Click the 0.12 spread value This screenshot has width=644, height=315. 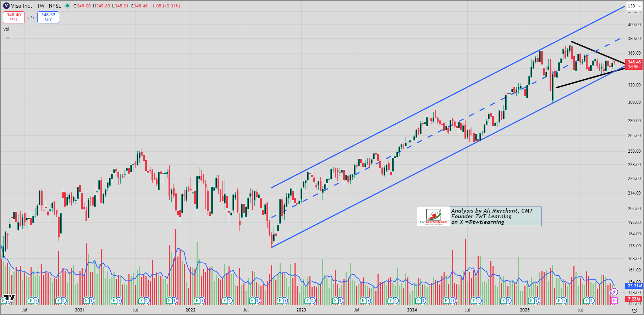point(31,17)
